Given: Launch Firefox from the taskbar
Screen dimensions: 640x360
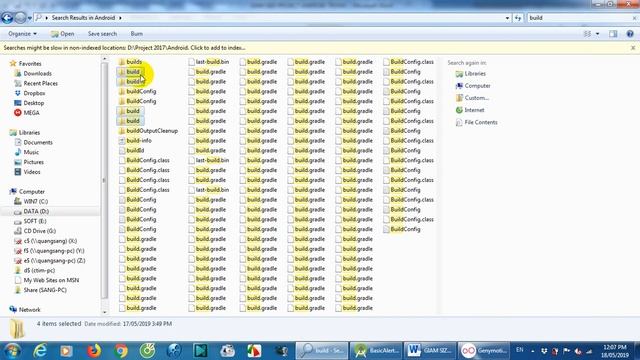Looking at the screenshot, I should point(93,351).
